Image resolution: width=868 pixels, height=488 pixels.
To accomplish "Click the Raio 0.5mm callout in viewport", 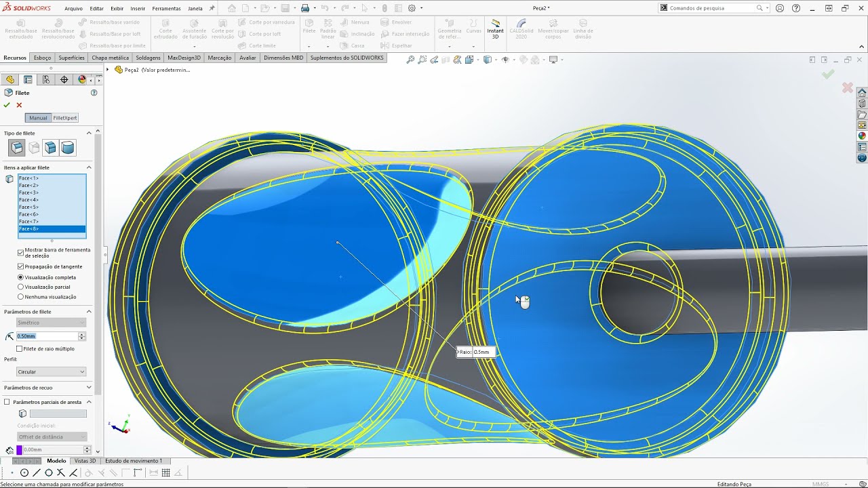I will tap(477, 352).
